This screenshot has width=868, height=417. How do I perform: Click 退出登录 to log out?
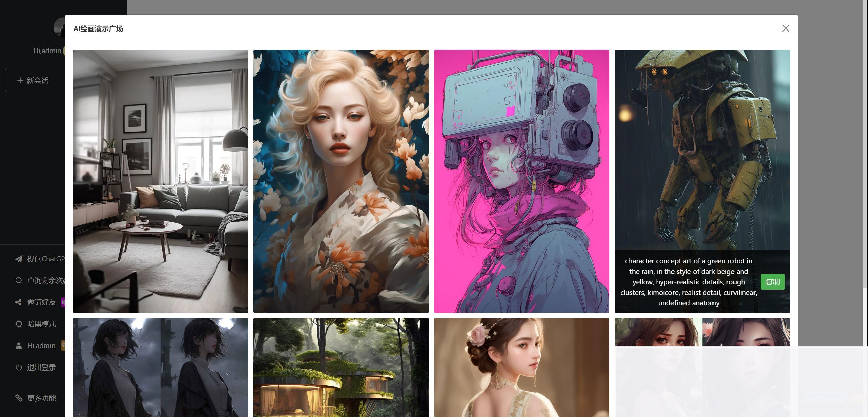41,367
